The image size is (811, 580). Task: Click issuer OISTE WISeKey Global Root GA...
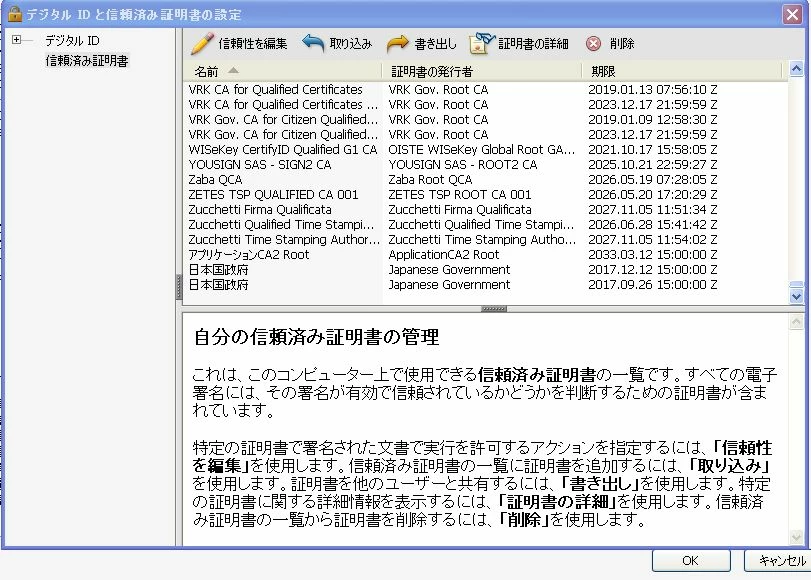pyautogui.click(x=482, y=150)
